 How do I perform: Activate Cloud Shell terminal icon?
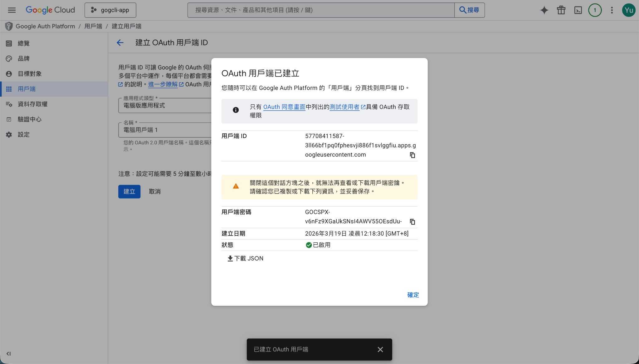[x=578, y=10]
